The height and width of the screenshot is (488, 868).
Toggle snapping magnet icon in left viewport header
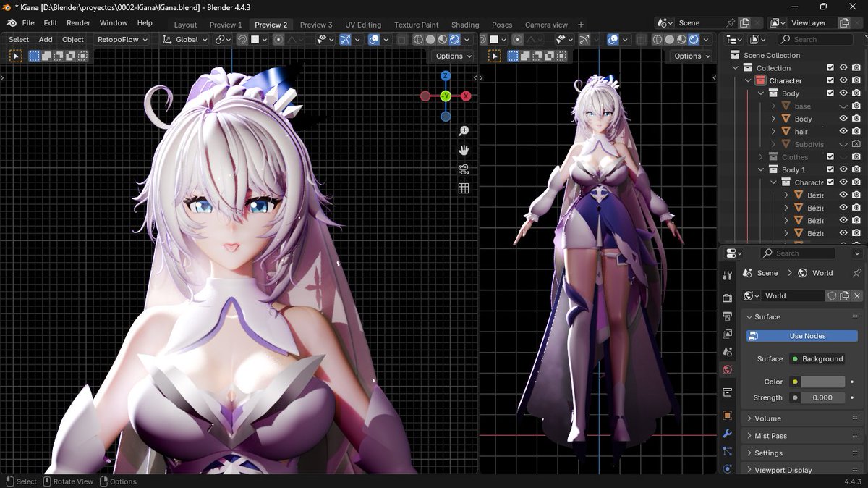point(242,40)
